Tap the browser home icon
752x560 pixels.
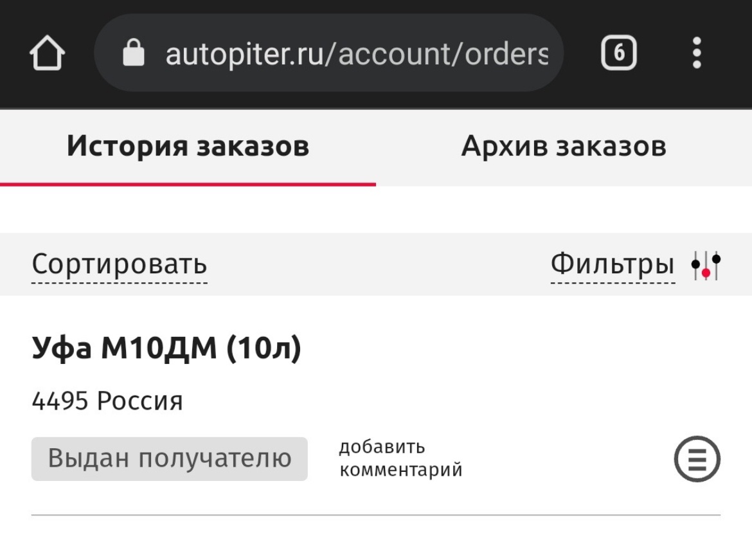(48, 53)
